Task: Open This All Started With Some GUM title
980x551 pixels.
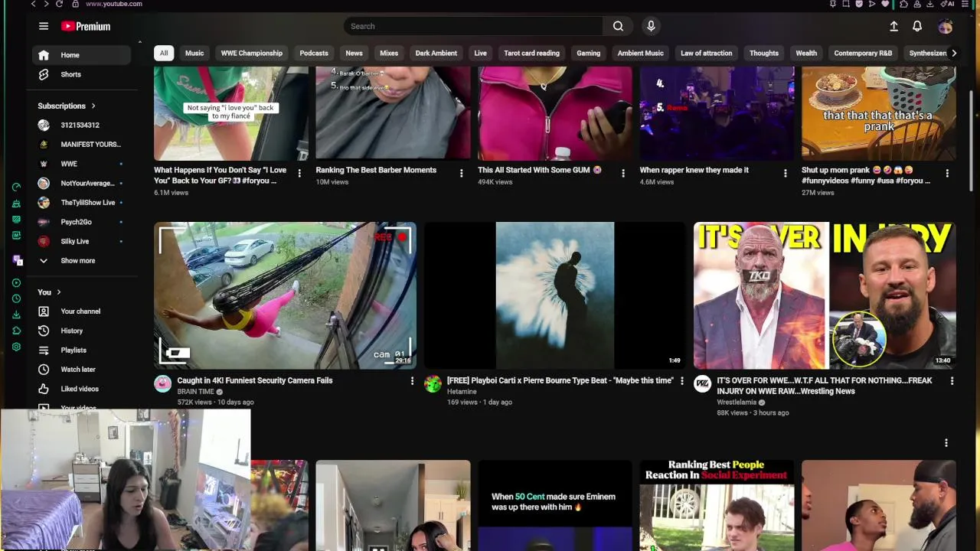Action: [x=540, y=170]
